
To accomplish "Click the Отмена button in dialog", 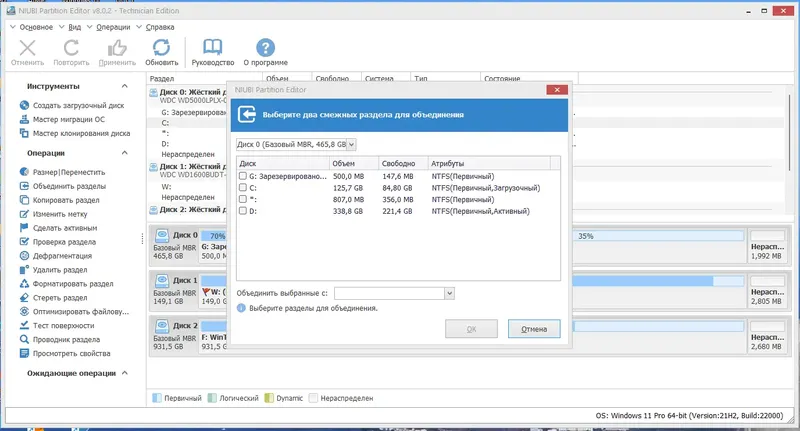I will coord(534,329).
